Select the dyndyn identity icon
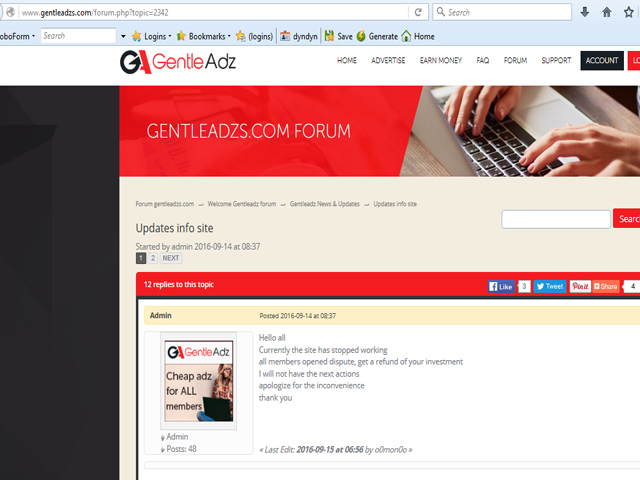The height and width of the screenshot is (480, 640). click(x=285, y=36)
